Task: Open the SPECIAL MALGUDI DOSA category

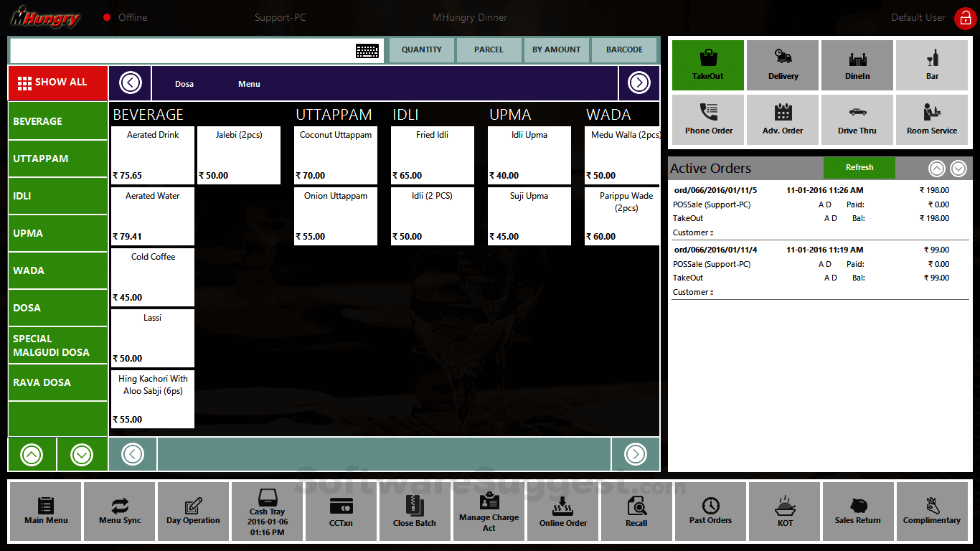Action: click(x=57, y=344)
